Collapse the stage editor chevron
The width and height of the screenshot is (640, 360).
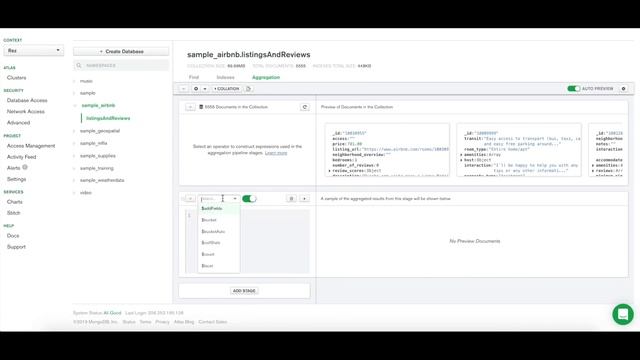(x=190, y=199)
